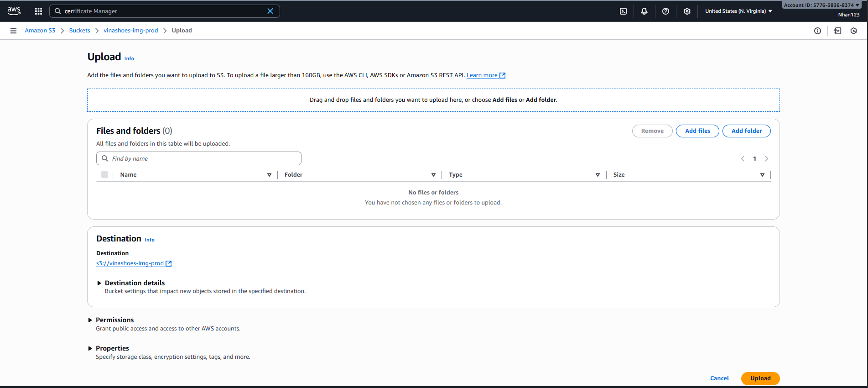This screenshot has width=868, height=388.
Task: Select all files header checkbox
Action: click(104, 174)
